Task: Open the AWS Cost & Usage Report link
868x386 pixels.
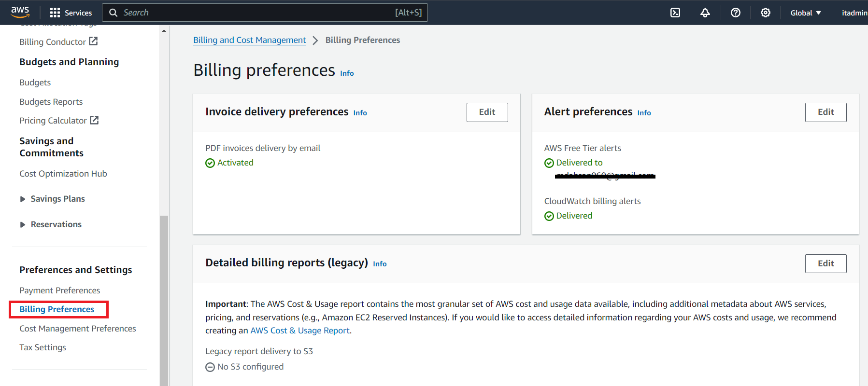Action: coord(299,331)
